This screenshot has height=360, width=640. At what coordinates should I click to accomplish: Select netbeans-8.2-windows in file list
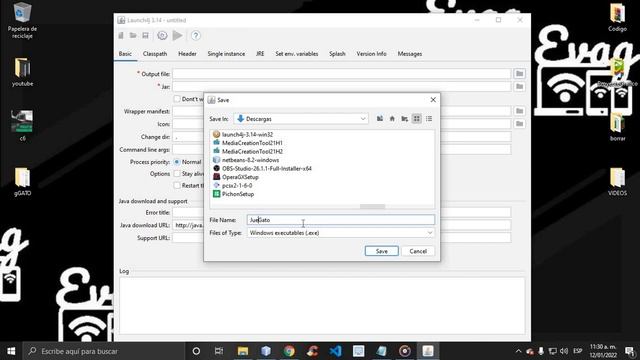pos(246,160)
